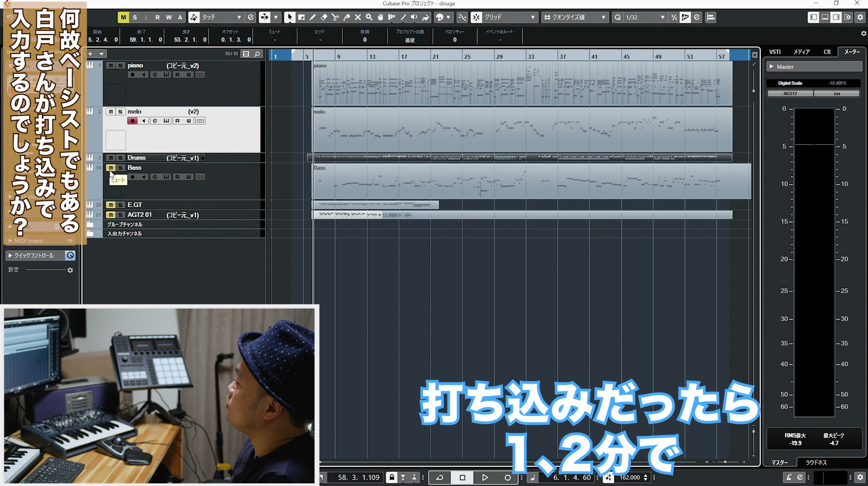Select the Glue tool
868x486 pixels.
(x=347, y=17)
